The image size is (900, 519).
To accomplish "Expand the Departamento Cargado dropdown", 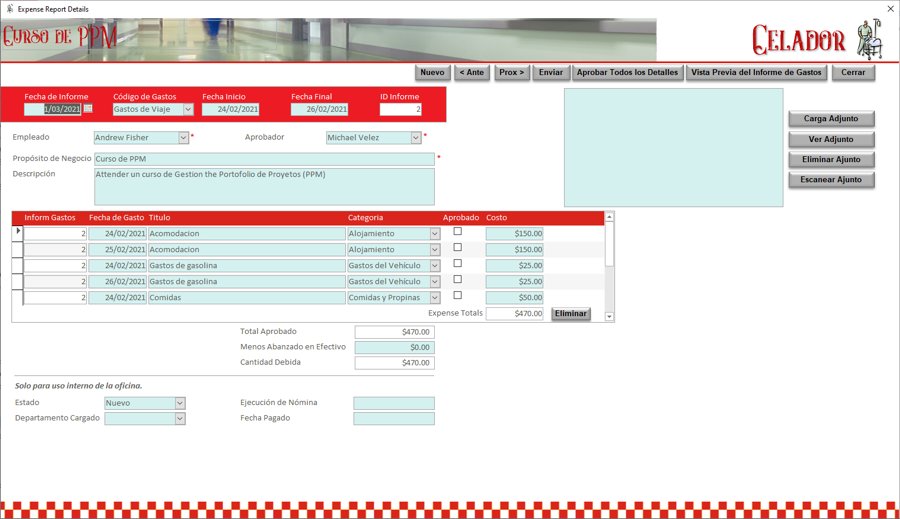I will click(180, 419).
